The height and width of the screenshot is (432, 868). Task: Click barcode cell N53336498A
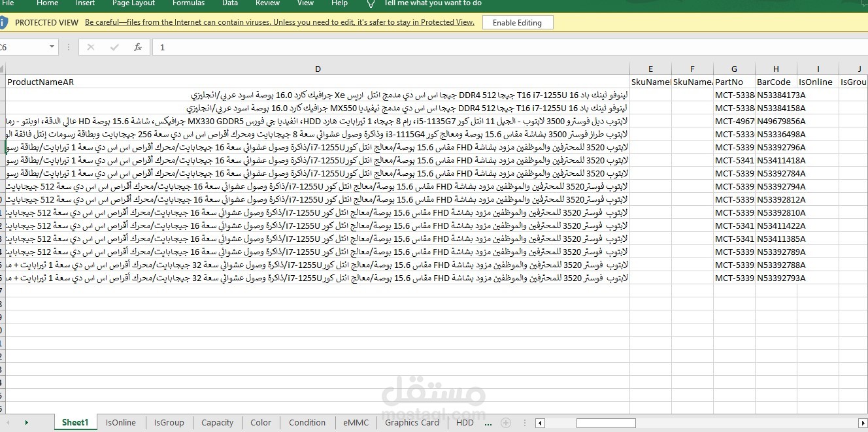point(776,134)
